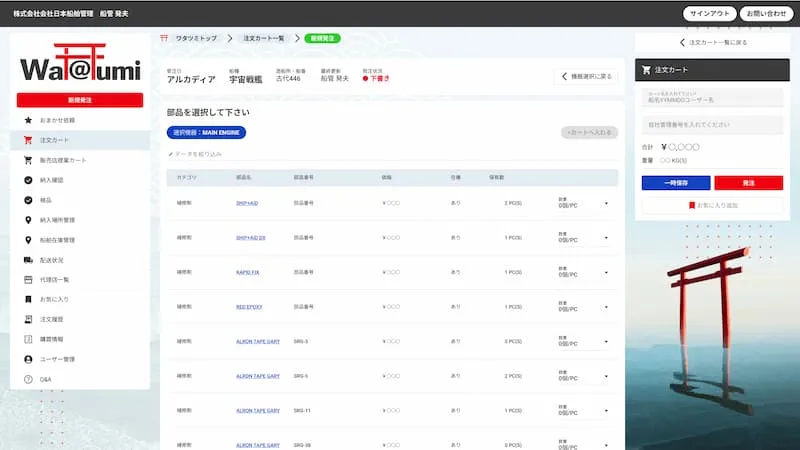Open quantity dropdown for ALRON TAPE SRG-5 row
Screen dimensions: 800x450
tap(606, 376)
